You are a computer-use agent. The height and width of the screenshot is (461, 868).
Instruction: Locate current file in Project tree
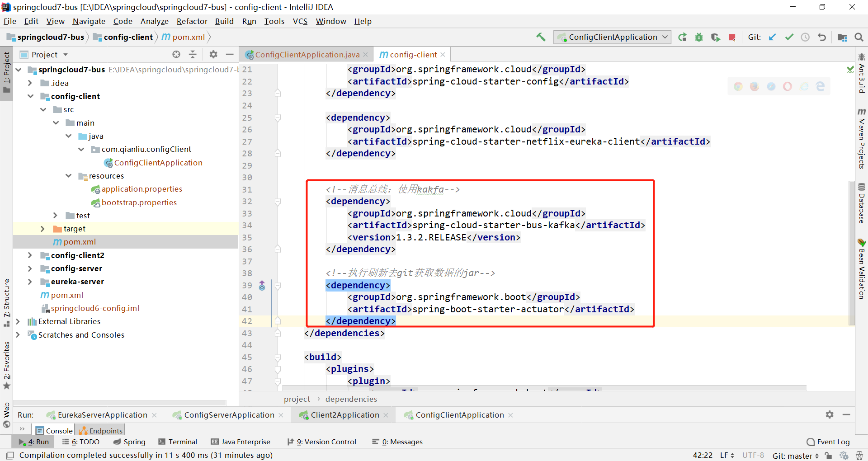(x=176, y=54)
